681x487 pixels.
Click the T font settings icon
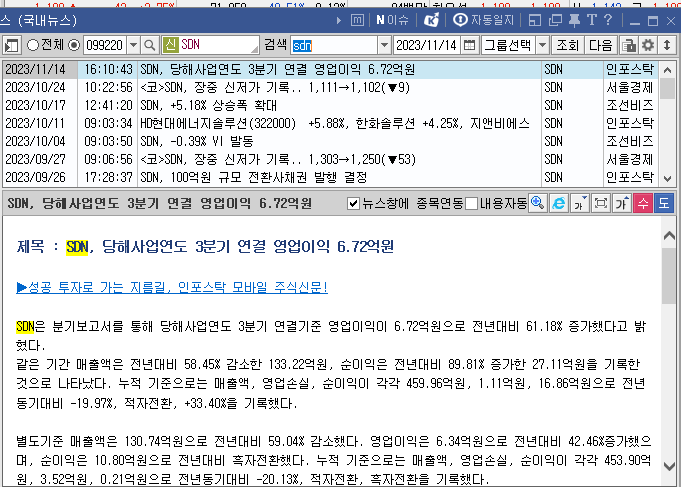[592, 20]
